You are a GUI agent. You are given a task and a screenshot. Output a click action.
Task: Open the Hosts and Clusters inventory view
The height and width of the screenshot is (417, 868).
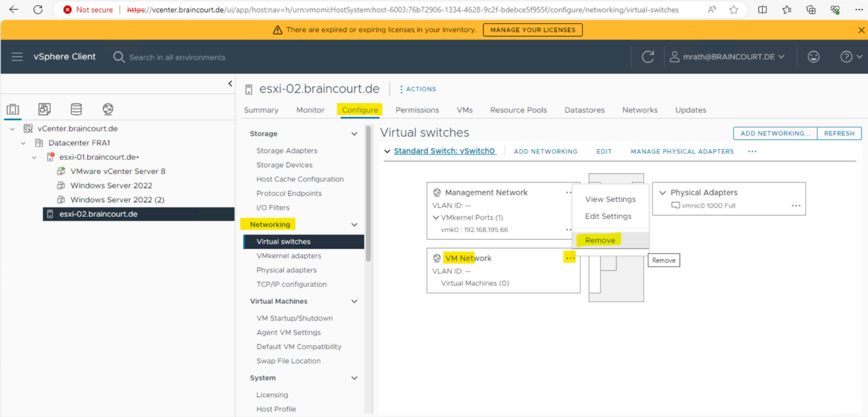pos(13,109)
